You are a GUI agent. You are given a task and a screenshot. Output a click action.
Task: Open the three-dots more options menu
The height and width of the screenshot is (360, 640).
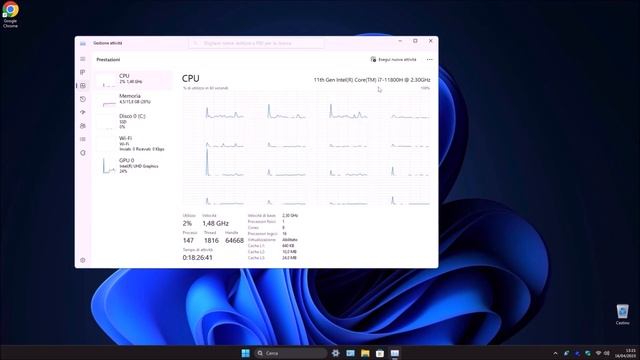pos(429,60)
